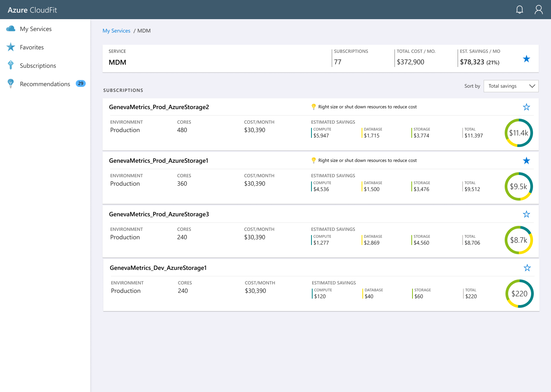This screenshot has width=551, height=392.
Task: Click database savings $1,715
Action: coord(372,136)
